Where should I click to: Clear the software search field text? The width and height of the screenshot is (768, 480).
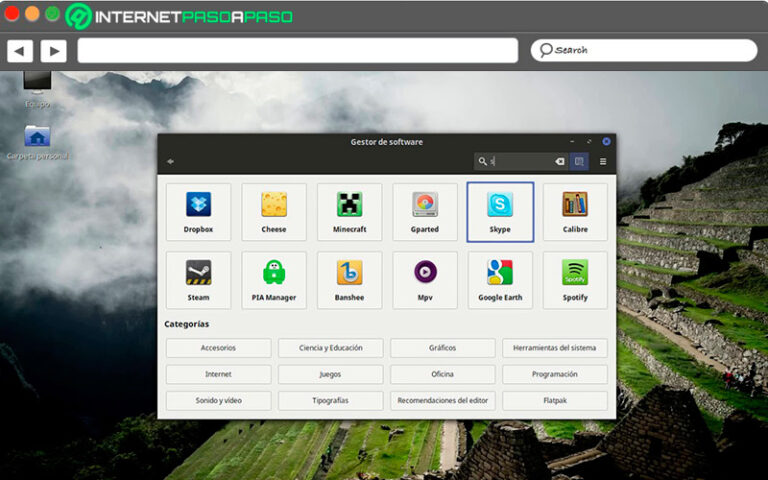pyautogui.click(x=559, y=161)
